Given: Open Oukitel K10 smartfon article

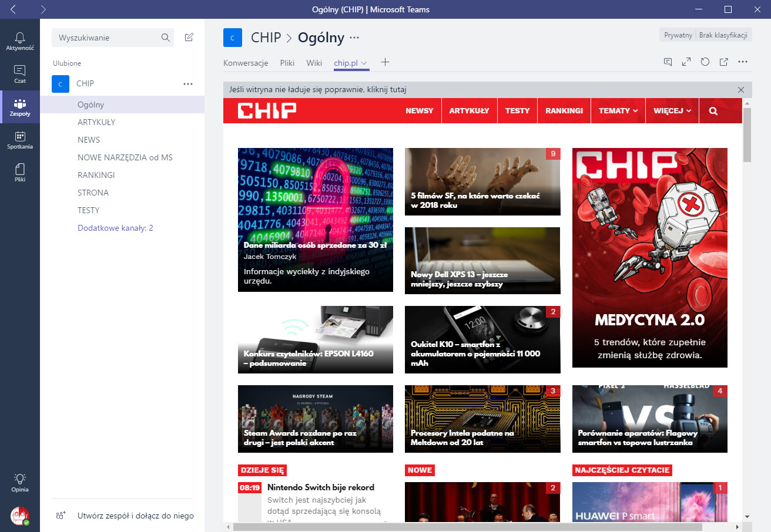Looking at the screenshot, I should pos(482,339).
